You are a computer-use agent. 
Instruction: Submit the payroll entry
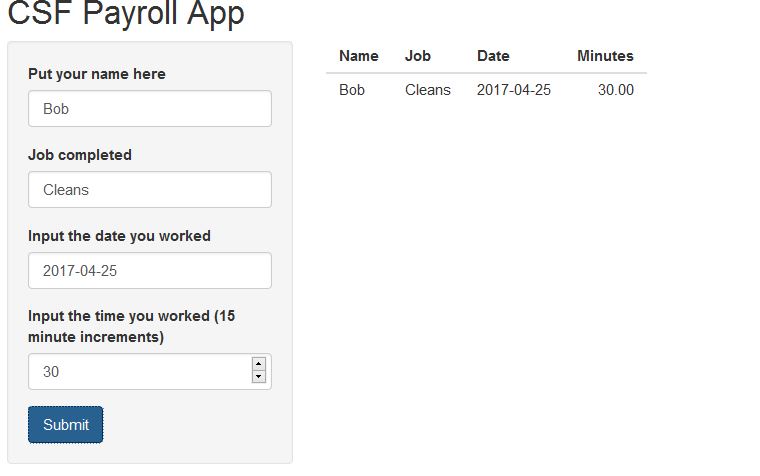[x=65, y=425]
